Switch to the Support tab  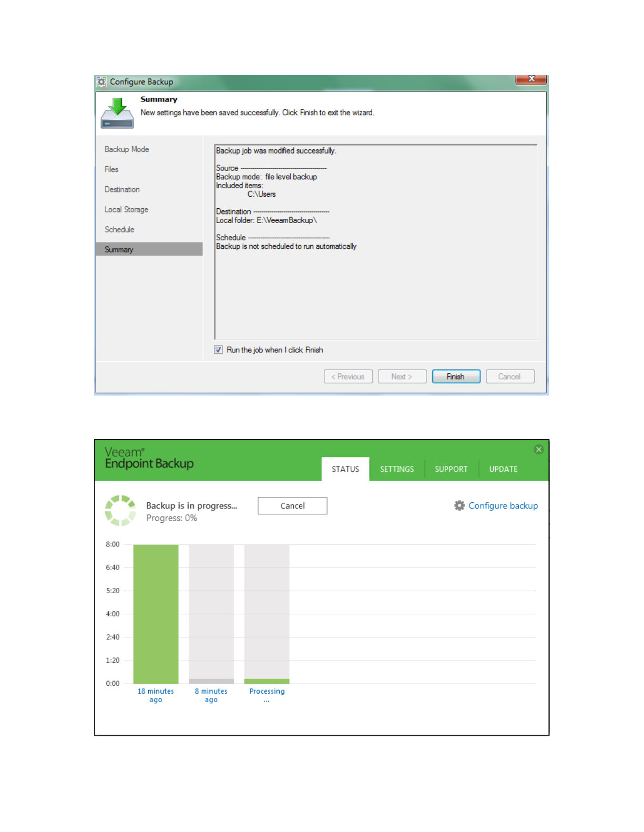click(x=451, y=469)
